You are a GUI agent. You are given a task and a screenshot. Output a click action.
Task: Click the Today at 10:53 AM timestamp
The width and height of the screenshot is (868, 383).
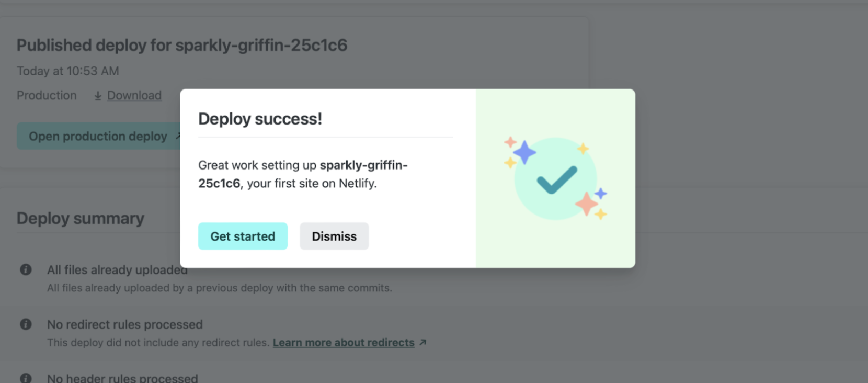click(68, 71)
